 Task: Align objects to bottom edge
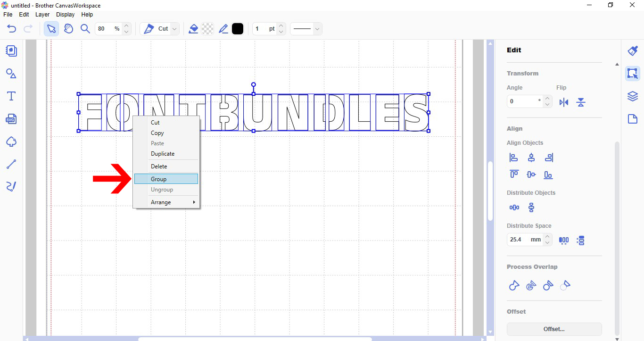tap(548, 175)
